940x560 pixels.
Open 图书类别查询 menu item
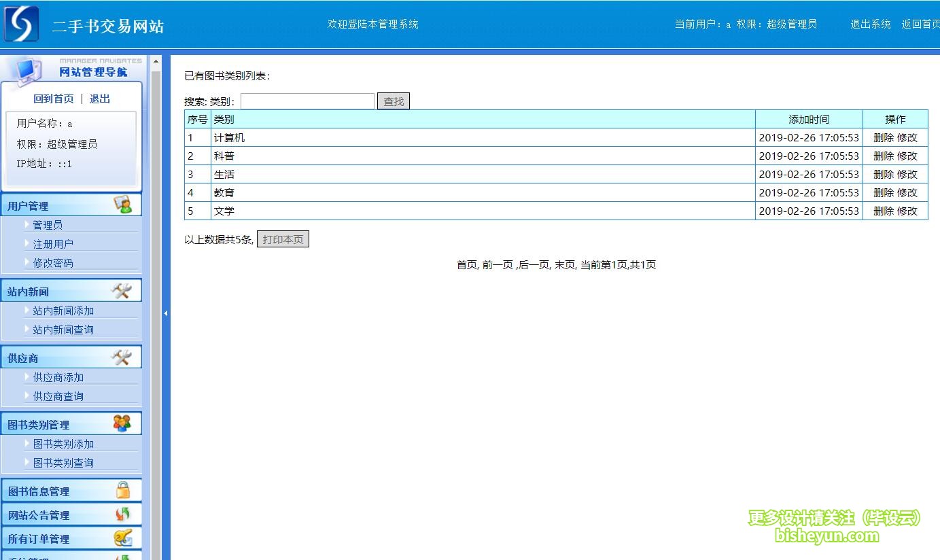click(63, 463)
